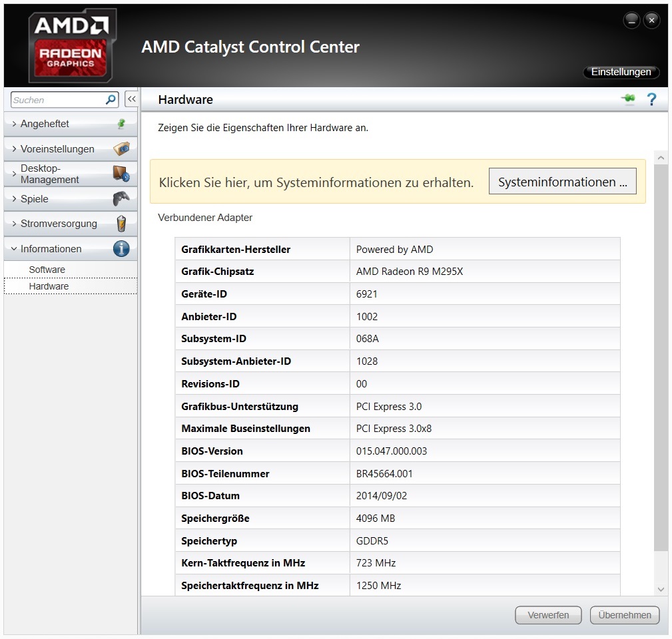Click BIOS-Datum value 2014/09/02
Image resolution: width=672 pixels, height=639 pixels.
[x=382, y=495]
